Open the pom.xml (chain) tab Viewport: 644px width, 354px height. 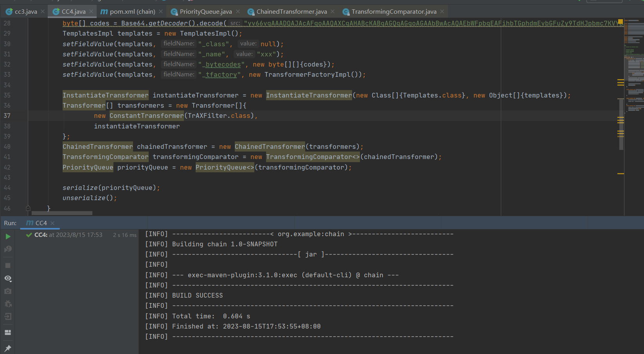click(132, 12)
